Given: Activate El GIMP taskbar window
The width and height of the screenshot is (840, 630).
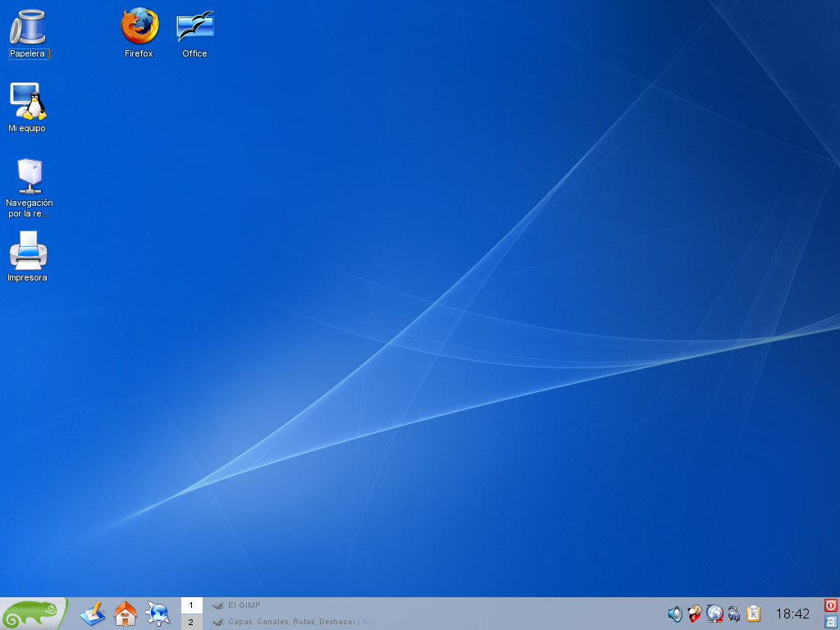Looking at the screenshot, I should coord(244,605).
